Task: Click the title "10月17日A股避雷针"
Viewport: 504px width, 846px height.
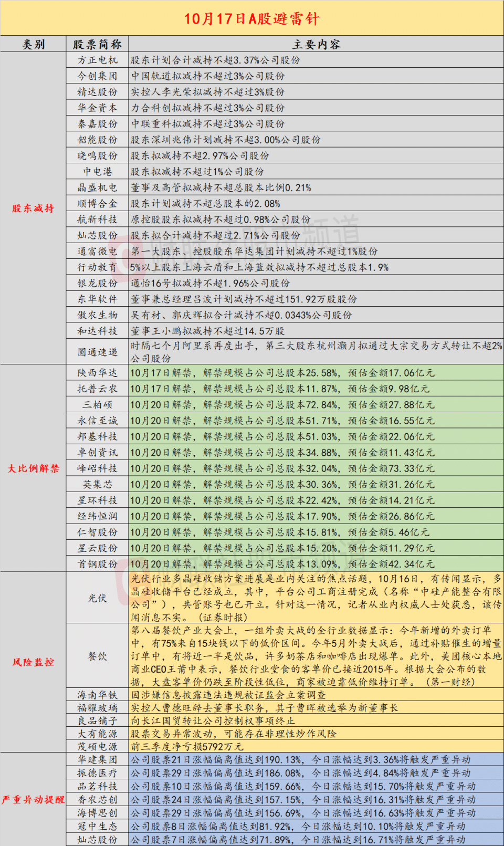Action: (x=252, y=19)
